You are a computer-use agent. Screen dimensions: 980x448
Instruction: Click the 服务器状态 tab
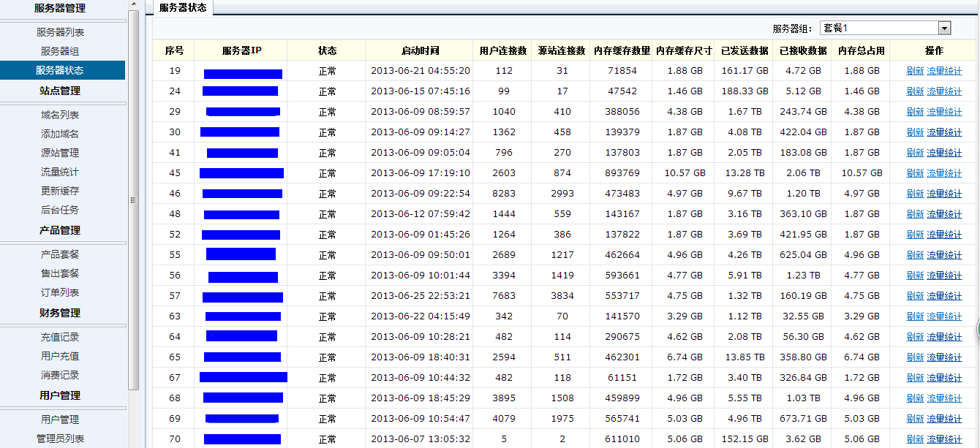(x=183, y=7)
